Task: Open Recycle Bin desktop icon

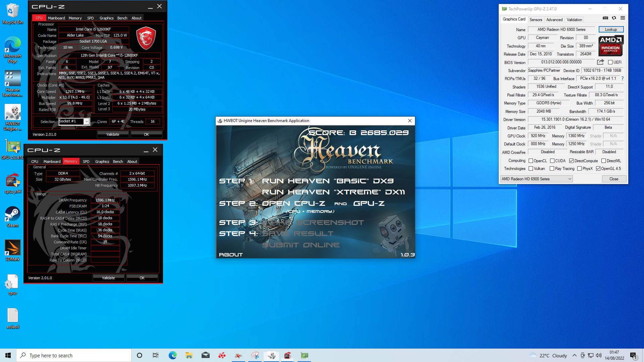Action: (12, 13)
